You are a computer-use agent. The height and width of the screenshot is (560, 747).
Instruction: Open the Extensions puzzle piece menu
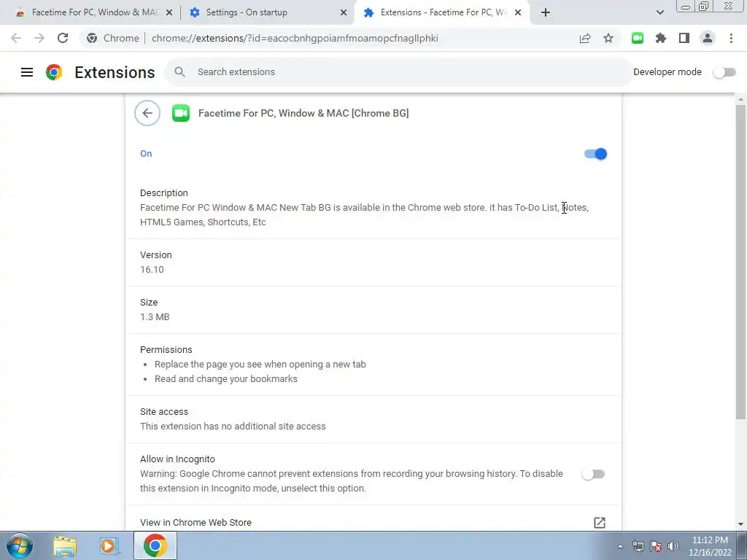point(661,38)
